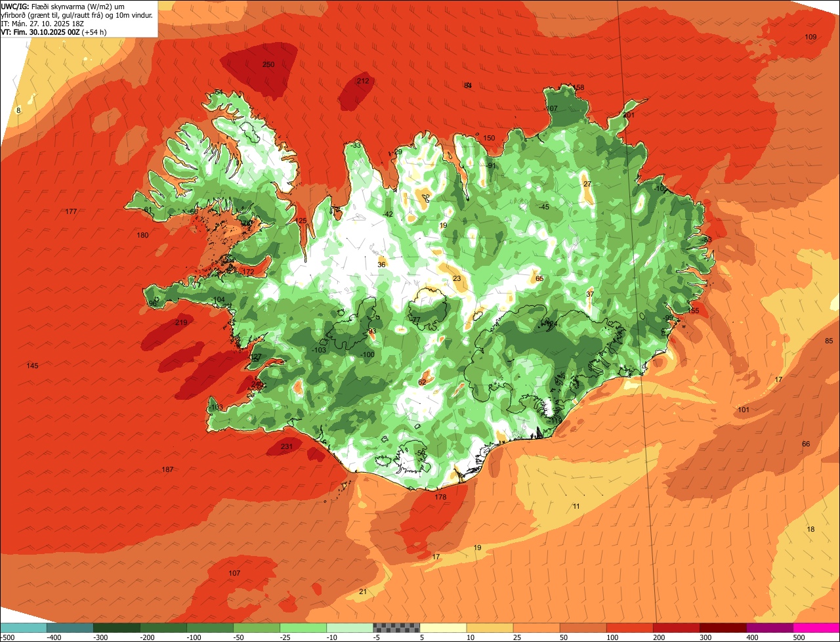This screenshot has width=840, height=642.
Task: Click the map value '-45'
Action: [x=543, y=207]
